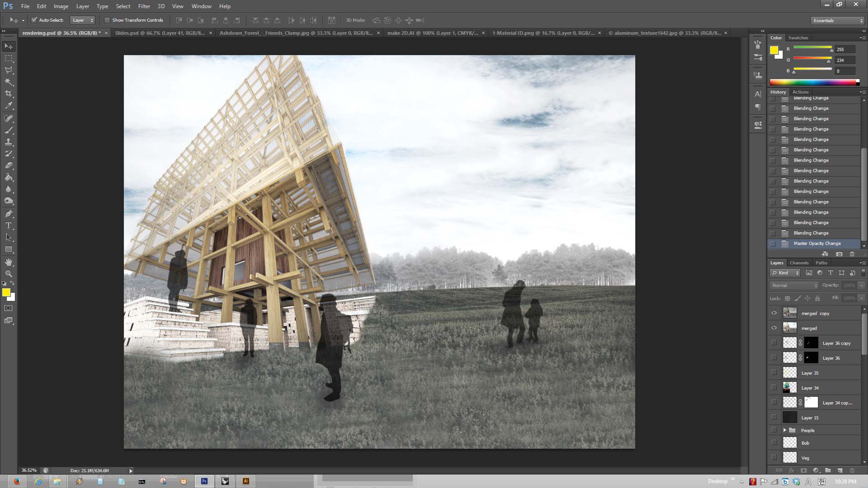Open the Essentials workspace dropdown

(x=837, y=20)
